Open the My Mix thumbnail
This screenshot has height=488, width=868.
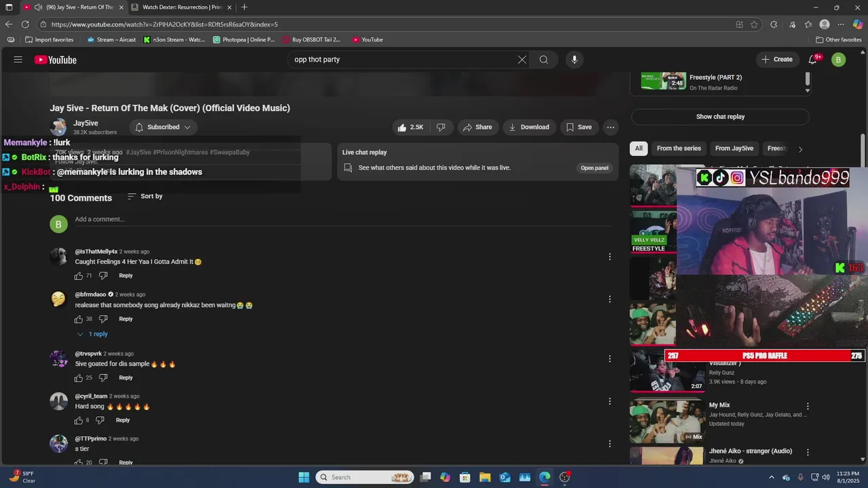(x=667, y=421)
